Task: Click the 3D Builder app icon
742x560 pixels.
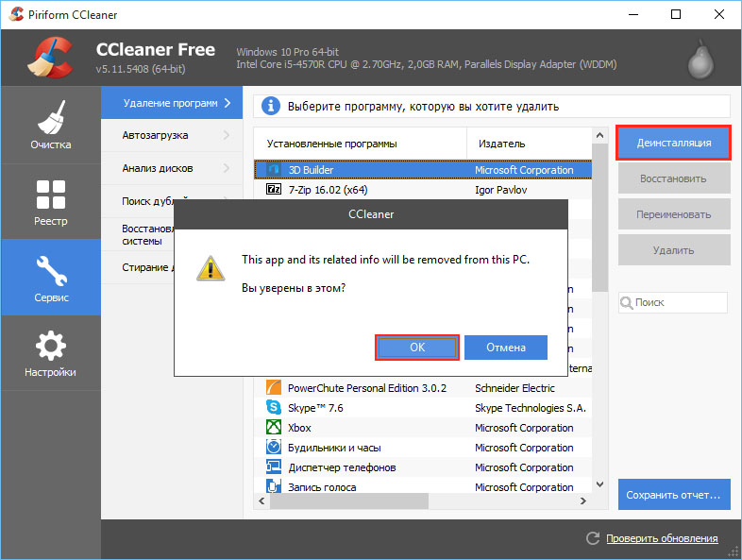Action: tap(274, 169)
